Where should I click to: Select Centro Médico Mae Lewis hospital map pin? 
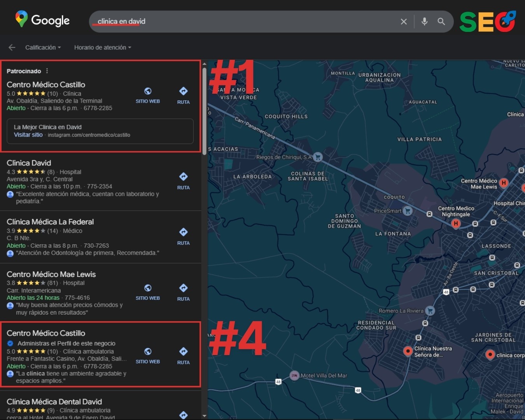click(x=504, y=183)
